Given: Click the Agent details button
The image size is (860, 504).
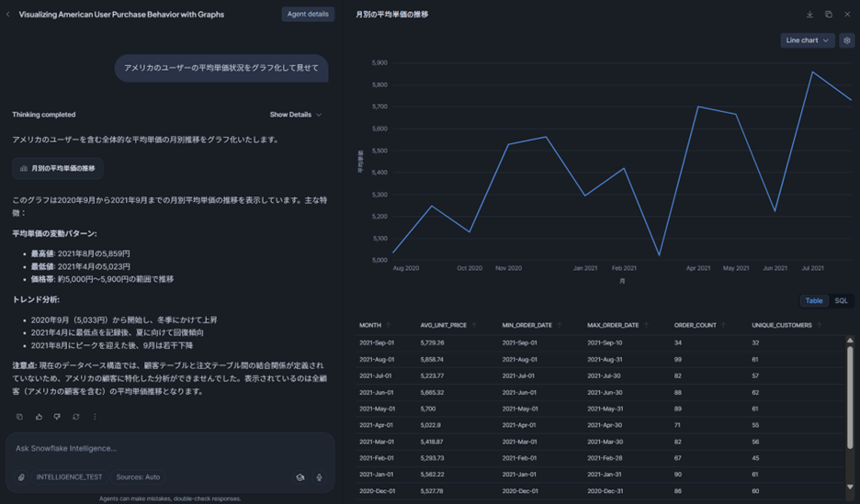Looking at the screenshot, I should click(x=308, y=15).
